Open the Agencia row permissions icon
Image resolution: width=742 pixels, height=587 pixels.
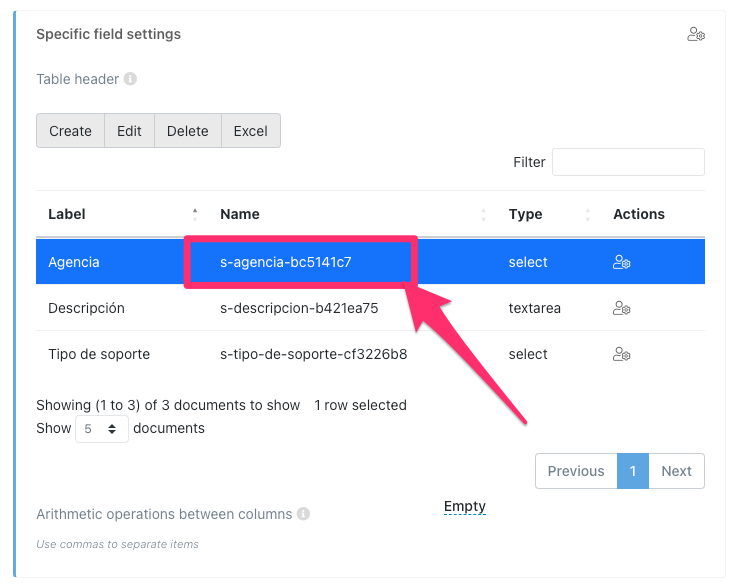[621, 263]
